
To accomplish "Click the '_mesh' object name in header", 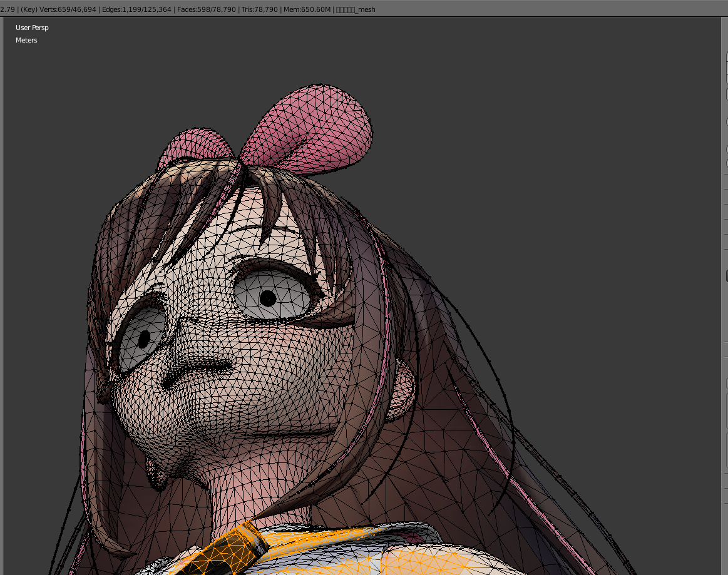I will (356, 9).
